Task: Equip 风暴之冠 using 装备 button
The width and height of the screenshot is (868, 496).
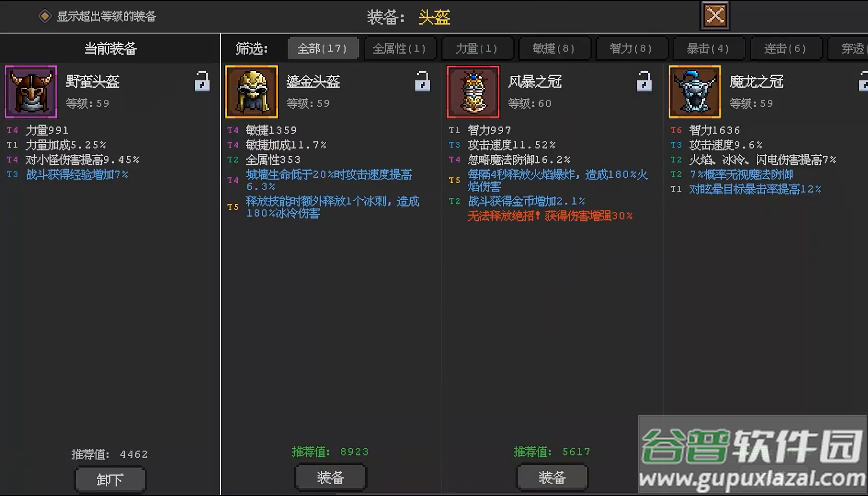Action: (x=552, y=478)
